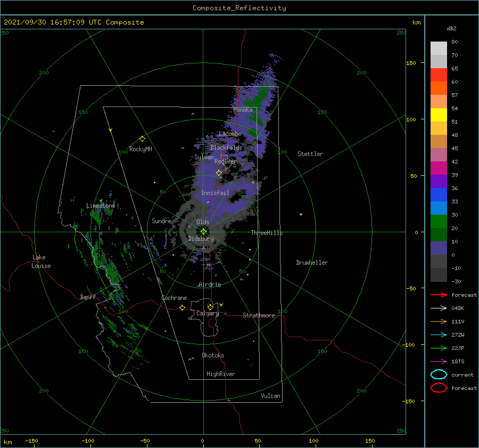Click the Sylvan town label
The height and width of the screenshot is (448, 479).
tap(204, 157)
